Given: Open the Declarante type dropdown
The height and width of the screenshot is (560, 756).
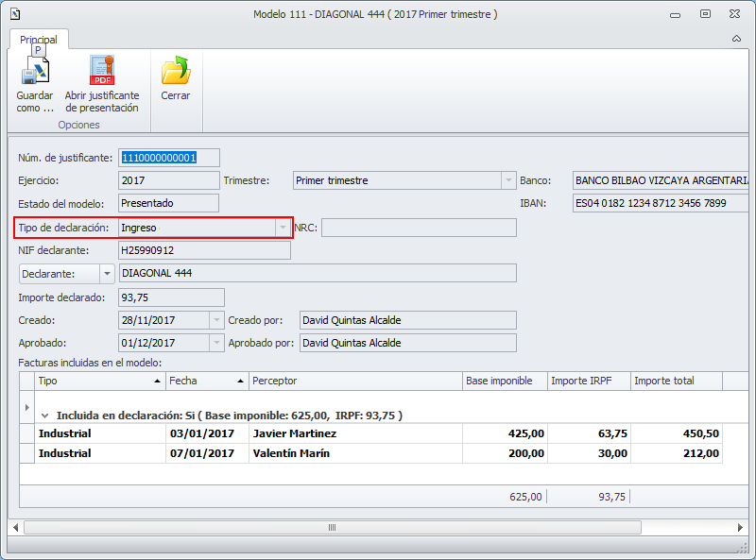Looking at the screenshot, I should pyautogui.click(x=107, y=273).
